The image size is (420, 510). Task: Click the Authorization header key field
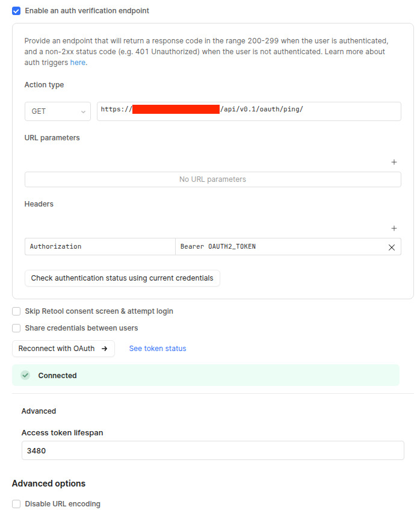tap(100, 247)
